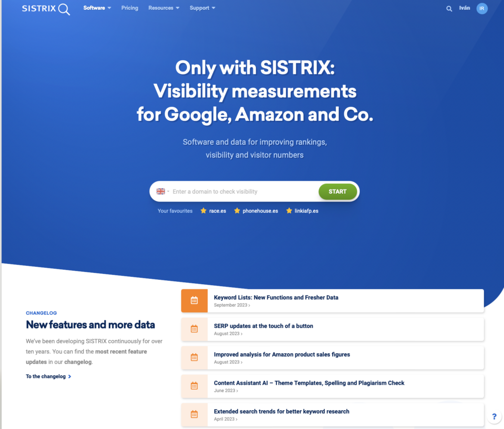504x429 pixels.
Task: Click the Iván username in header
Action: pyautogui.click(x=465, y=8)
